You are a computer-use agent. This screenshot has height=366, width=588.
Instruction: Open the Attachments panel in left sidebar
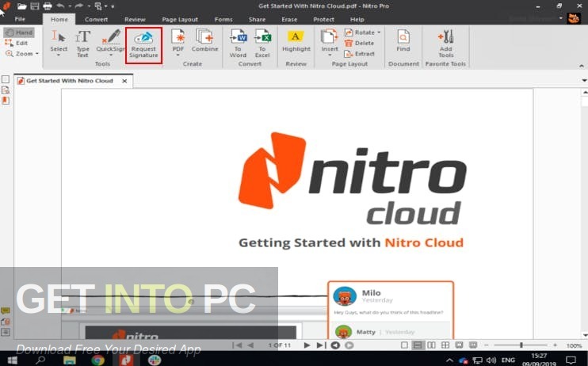coord(6,322)
